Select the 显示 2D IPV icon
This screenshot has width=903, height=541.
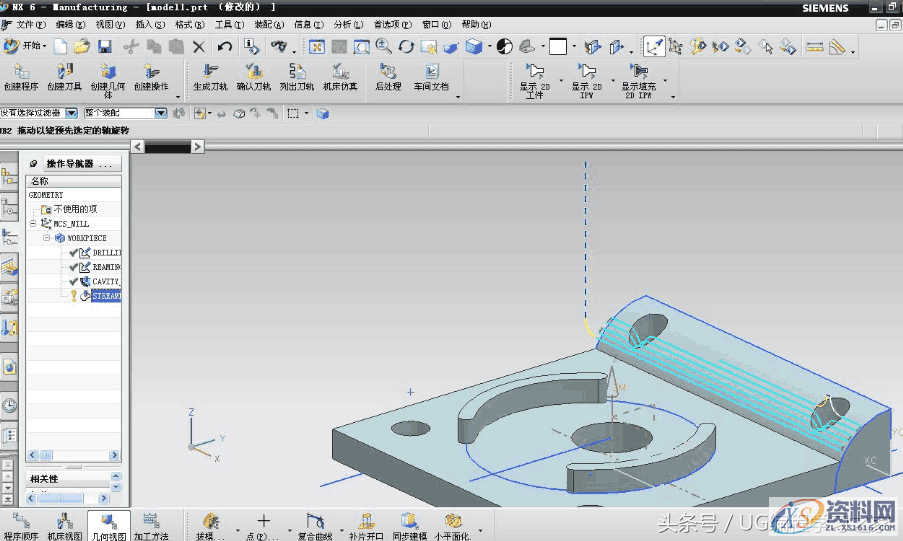(x=587, y=72)
